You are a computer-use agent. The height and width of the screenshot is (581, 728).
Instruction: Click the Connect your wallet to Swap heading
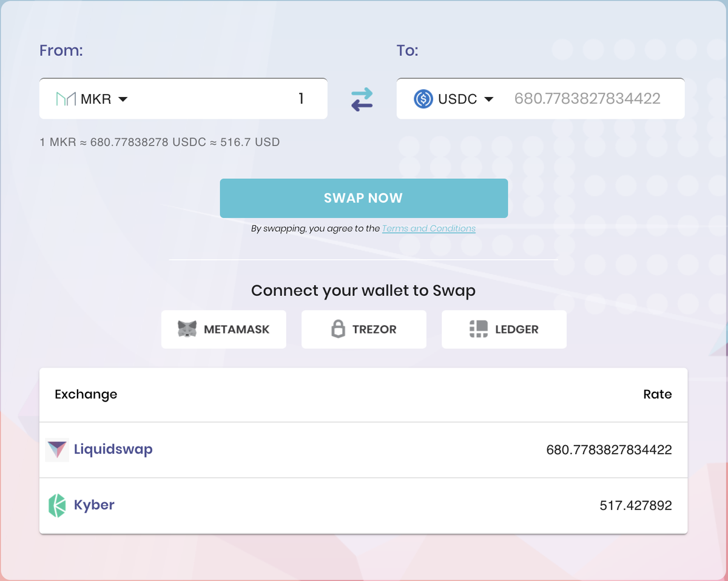click(x=363, y=290)
